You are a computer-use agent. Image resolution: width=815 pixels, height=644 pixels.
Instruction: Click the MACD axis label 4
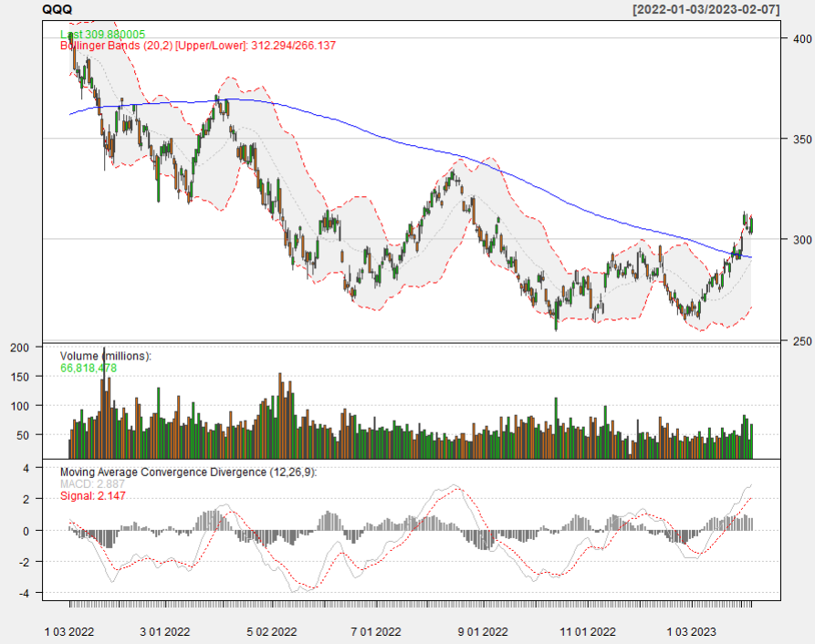[26, 468]
